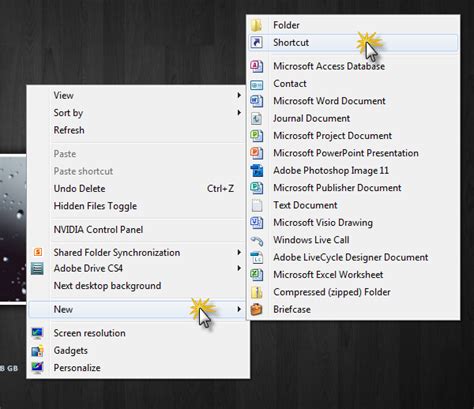
Task: Create new Folder from submenu
Action: click(x=353, y=25)
